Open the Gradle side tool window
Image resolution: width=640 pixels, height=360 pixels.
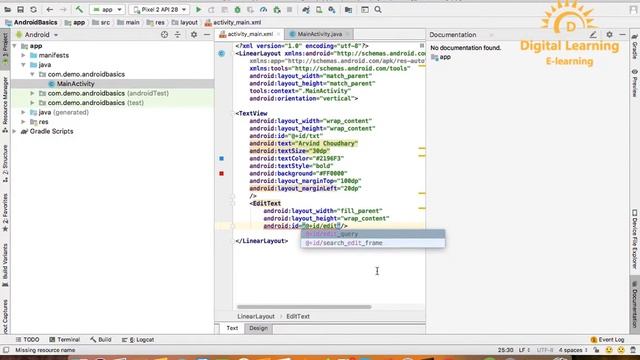click(635, 47)
